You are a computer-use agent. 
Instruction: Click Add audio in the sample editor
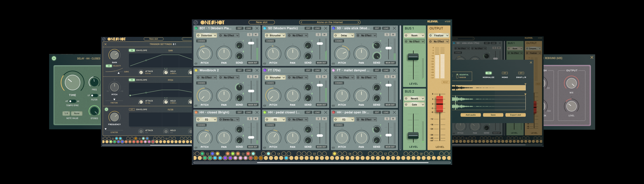(x=471, y=115)
